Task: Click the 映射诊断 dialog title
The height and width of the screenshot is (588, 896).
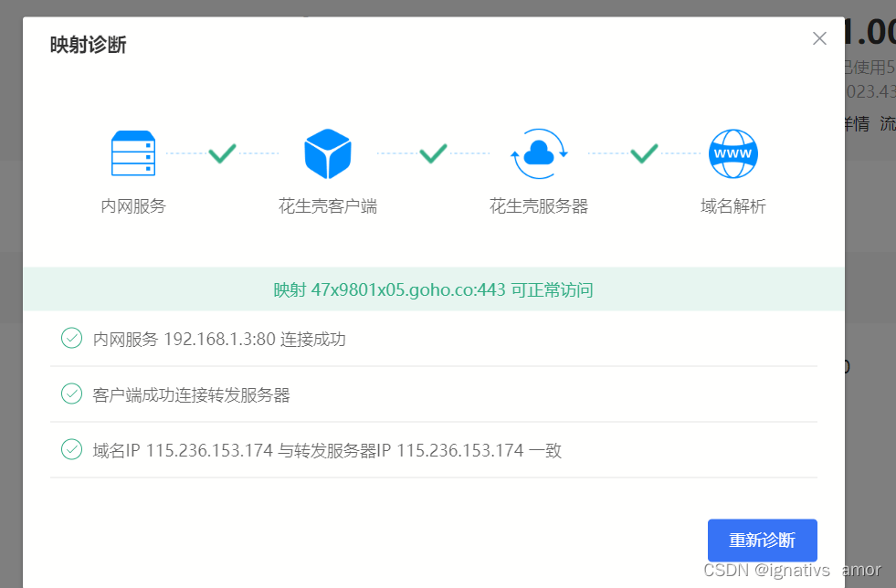Action: [88, 45]
